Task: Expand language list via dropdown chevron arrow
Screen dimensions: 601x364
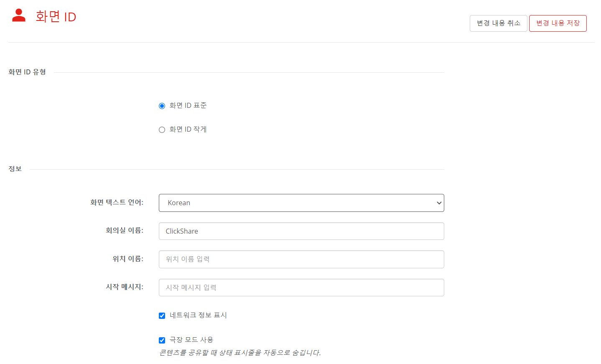Action: (x=439, y=203)
